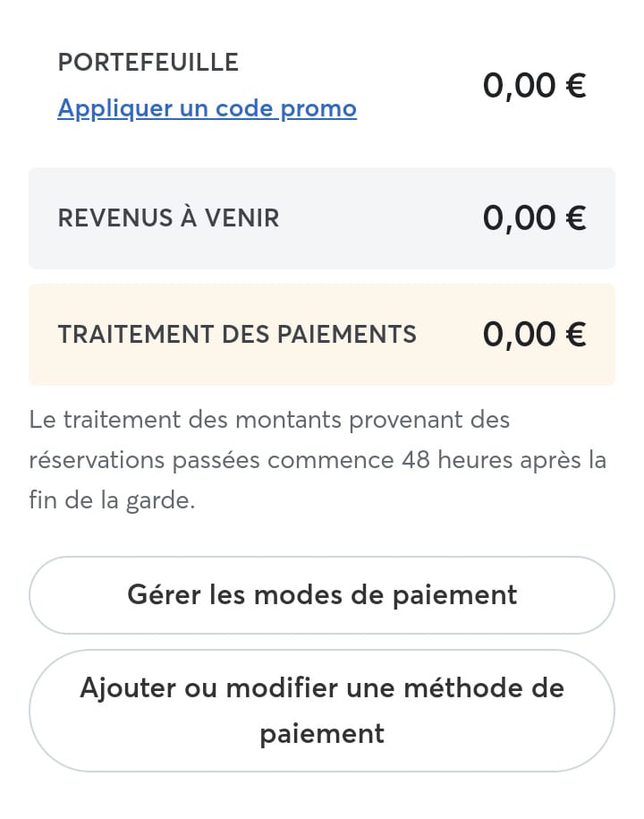Open the 'Appliquer un code promo' link

208,108
